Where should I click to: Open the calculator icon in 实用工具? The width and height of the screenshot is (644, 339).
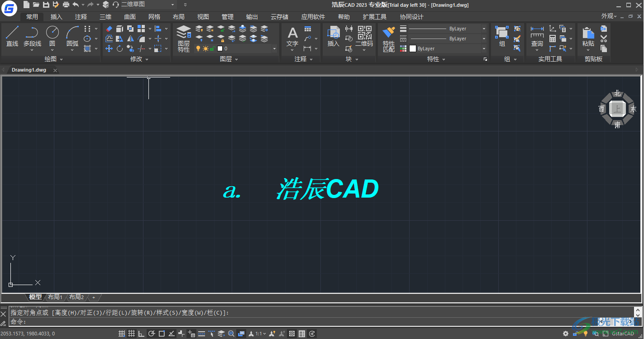point(553,39)
